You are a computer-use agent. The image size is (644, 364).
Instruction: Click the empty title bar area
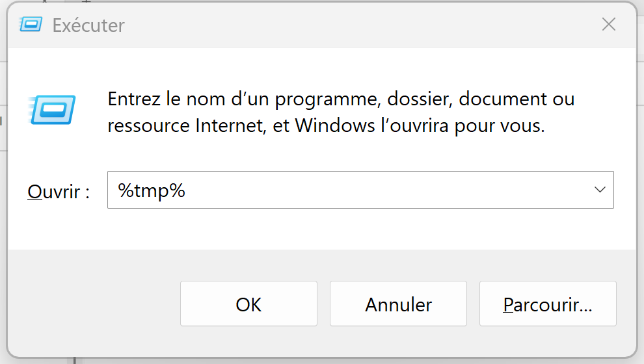[358, 25]
